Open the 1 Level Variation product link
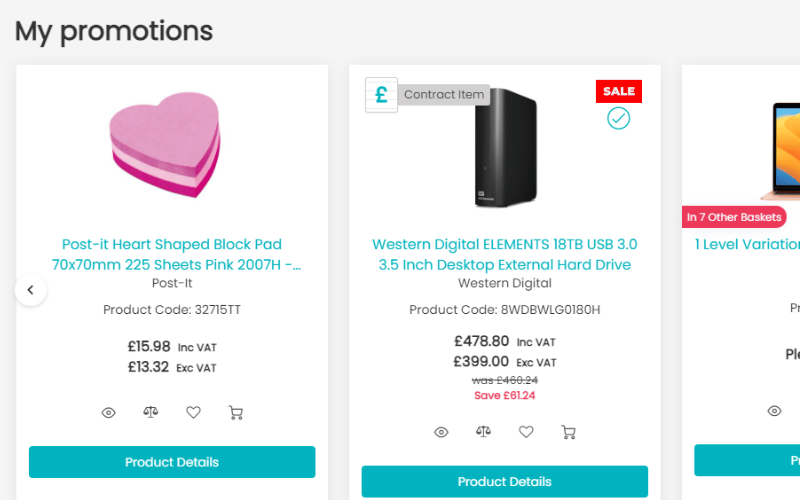 (747, 244)
